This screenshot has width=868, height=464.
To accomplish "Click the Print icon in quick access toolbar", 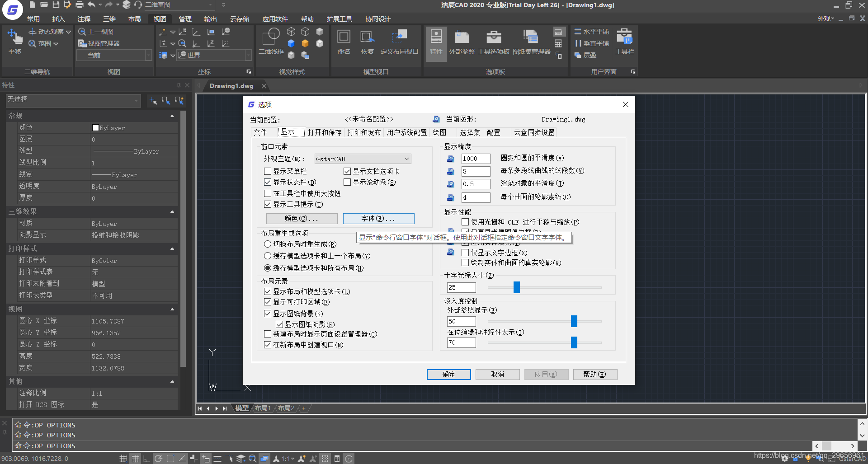I will tap(80, 5).
